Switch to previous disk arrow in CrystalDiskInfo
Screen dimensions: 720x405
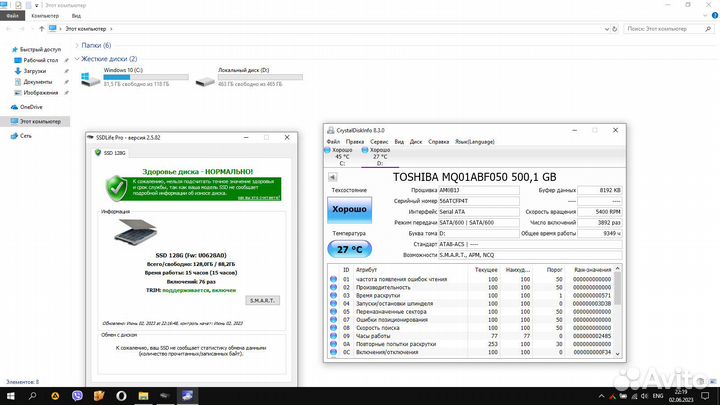pos(332,177)
